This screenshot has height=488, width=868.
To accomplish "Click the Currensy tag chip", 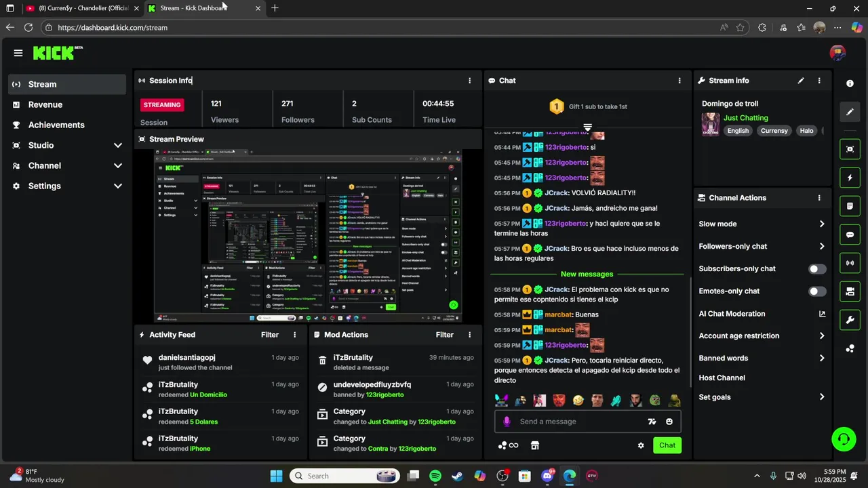I will tap(774, 131).
